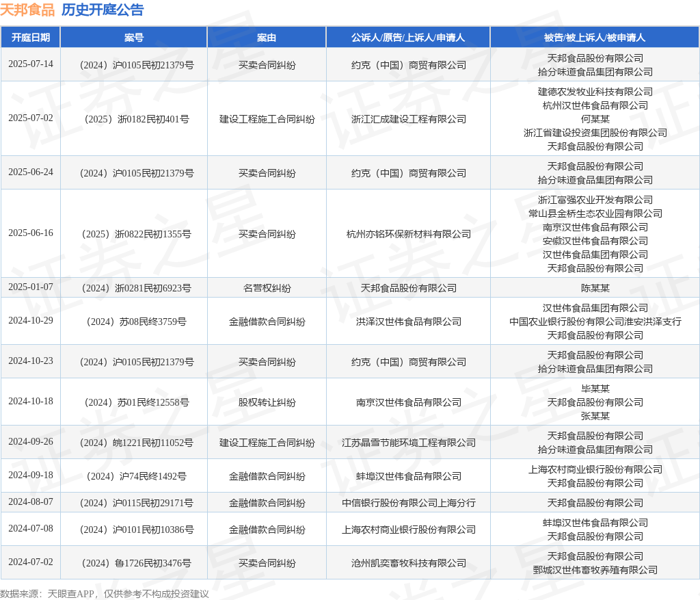Select the date 2025-07-14
This screenshot has height=600, width=700.
(30, 64)
